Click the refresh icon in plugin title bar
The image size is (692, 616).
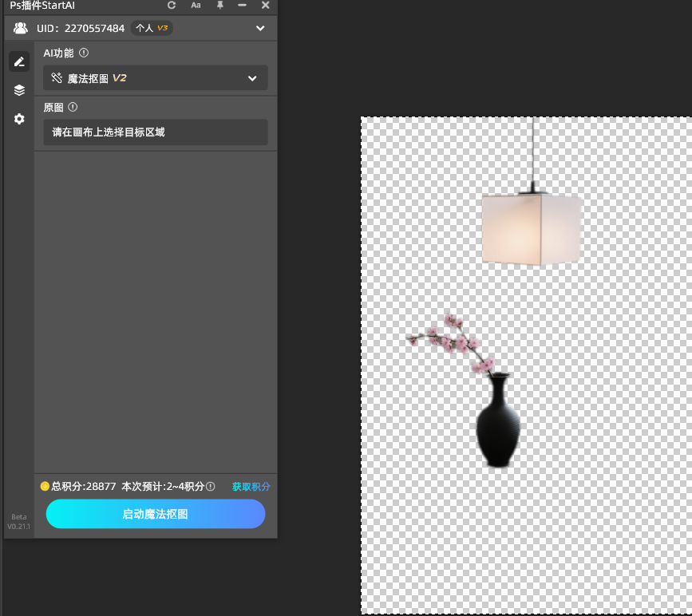[x=171, y=5]
